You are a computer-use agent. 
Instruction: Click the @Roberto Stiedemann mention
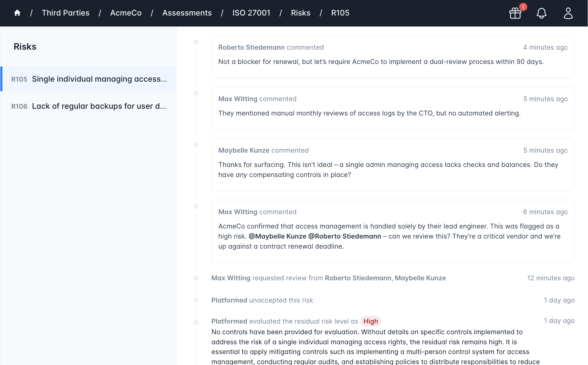coord(345,236)
